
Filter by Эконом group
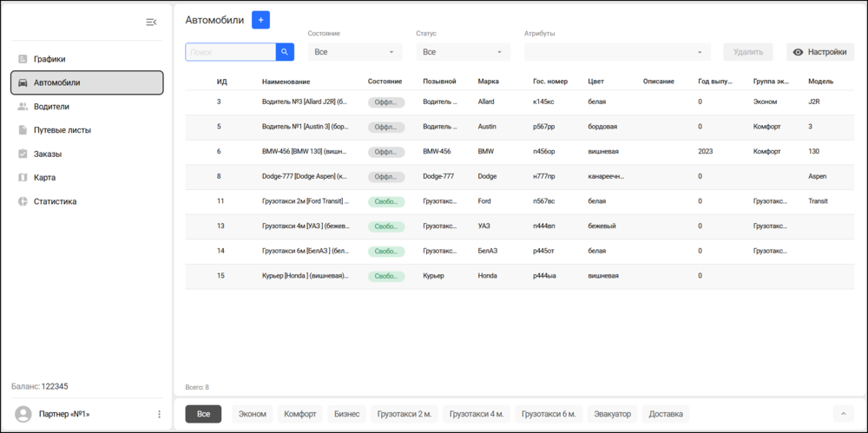tap(253, 414)
